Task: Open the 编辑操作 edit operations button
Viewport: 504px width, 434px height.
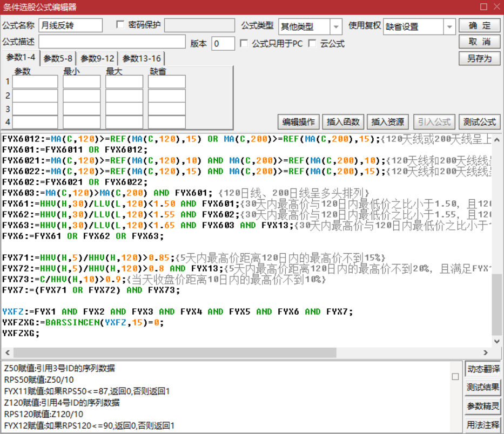Action: pyautogui.click(x=298, y=122)
